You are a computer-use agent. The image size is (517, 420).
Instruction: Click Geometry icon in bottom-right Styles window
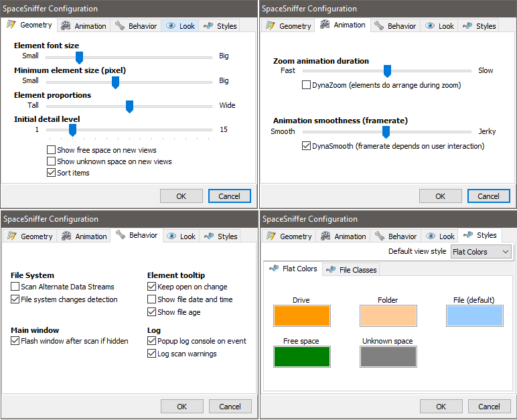(271, 236)
